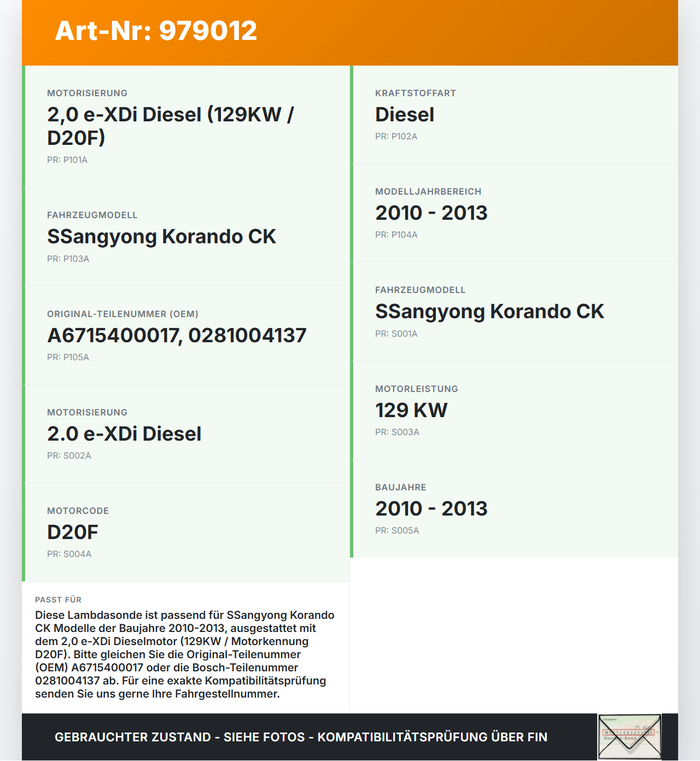Click the envelope VIN icon in footer
This screenshot has height=761, width=700.
pyautogui.click(x=629, y=736)
